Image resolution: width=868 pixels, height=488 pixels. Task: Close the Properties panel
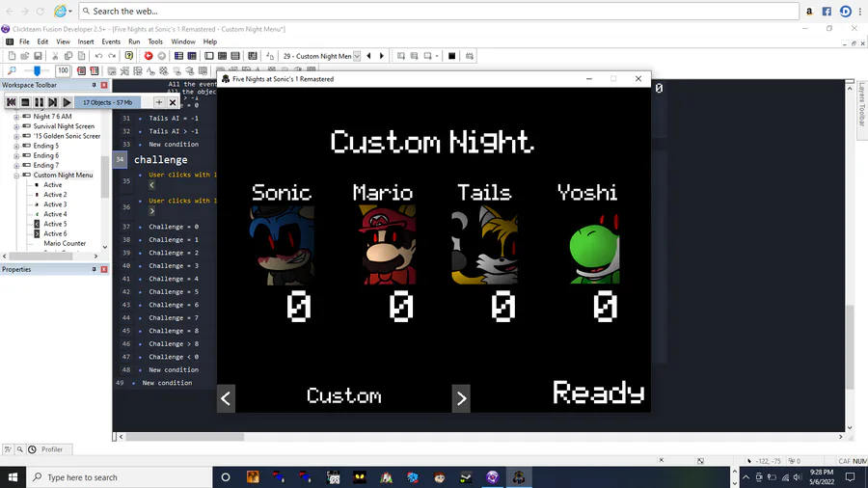104,269
